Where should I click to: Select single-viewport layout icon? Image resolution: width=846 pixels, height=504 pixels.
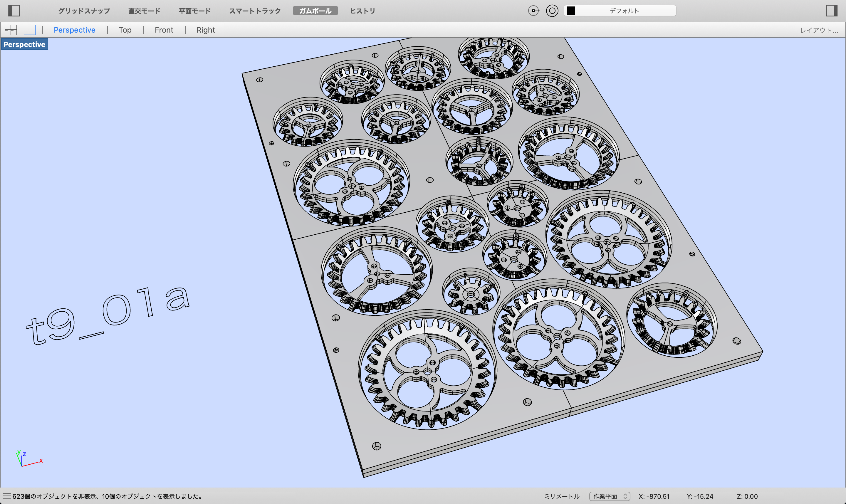30,30
